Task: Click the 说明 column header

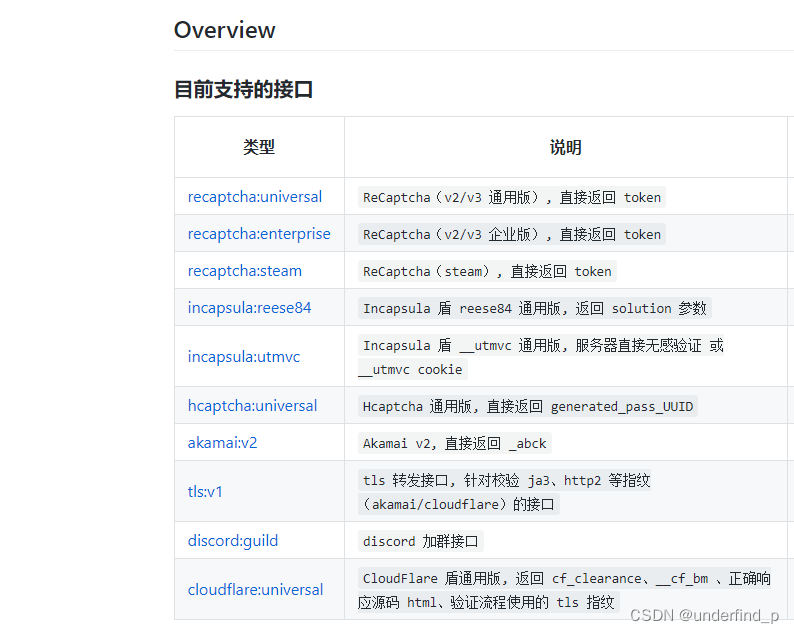Action: pos(566,147)
